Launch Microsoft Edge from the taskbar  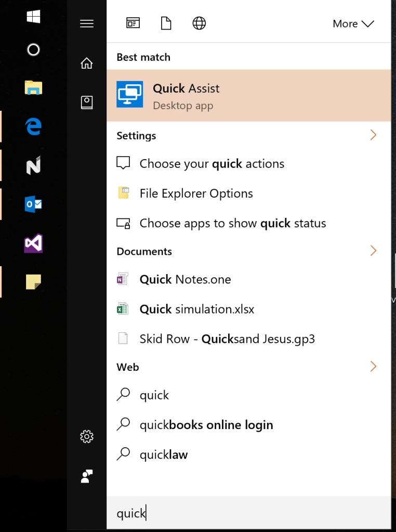pos(33,126)
